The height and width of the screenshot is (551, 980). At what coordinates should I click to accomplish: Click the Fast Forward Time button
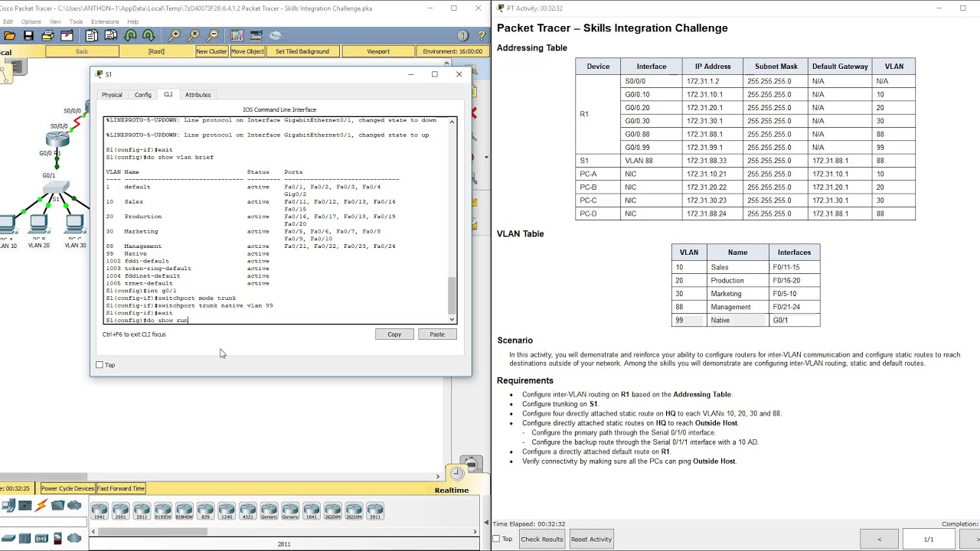(x=121, y=488)
